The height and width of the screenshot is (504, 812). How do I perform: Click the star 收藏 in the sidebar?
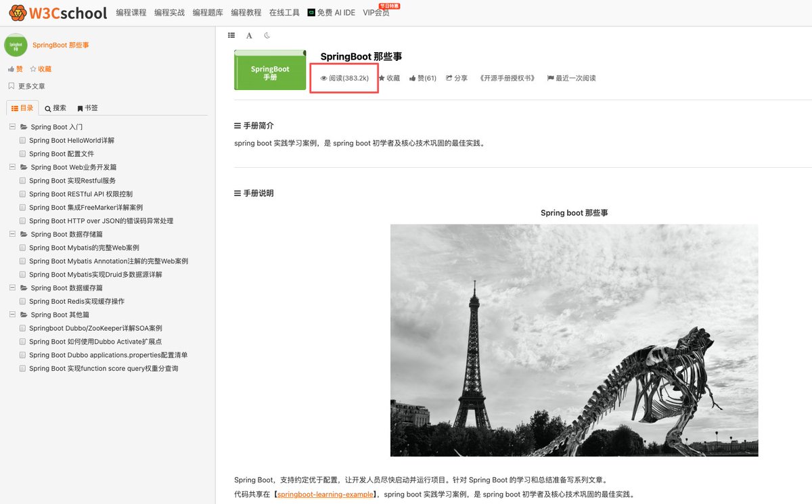[41, 69]
